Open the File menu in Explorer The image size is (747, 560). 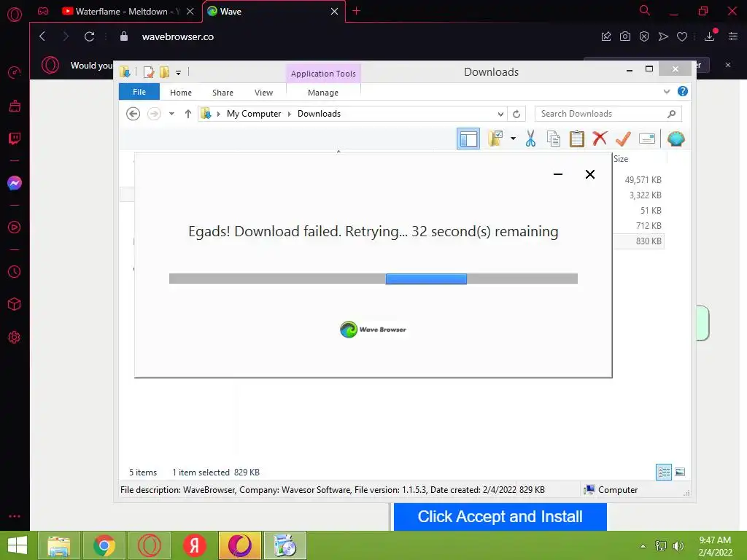point(139,92)
